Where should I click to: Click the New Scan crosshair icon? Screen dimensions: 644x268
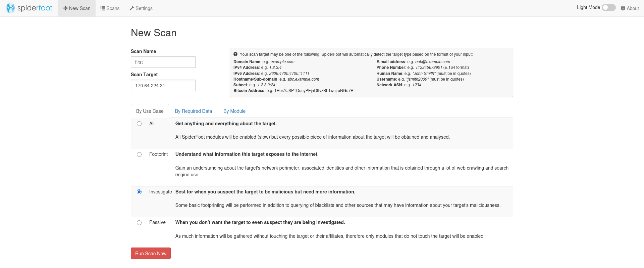pyautogui.click(x=65, y=8)
